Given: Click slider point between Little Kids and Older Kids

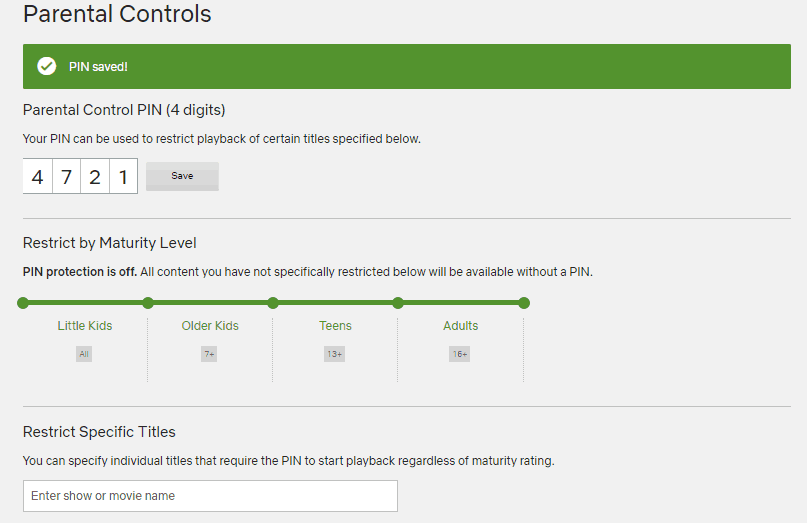Looking at the screenshot, I should pyautogui.click(x=148, y=303).
